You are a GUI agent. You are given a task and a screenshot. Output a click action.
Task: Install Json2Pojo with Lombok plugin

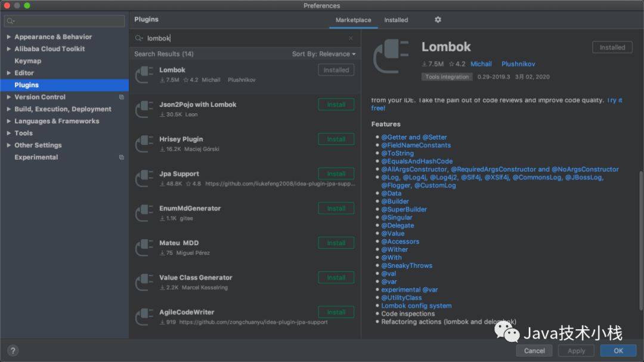[336, 104]
